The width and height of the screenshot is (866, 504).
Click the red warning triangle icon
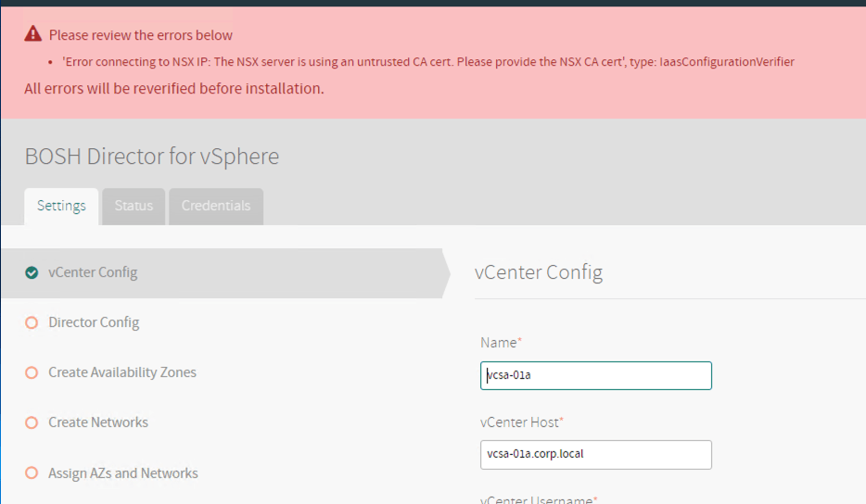pos(33,34)
